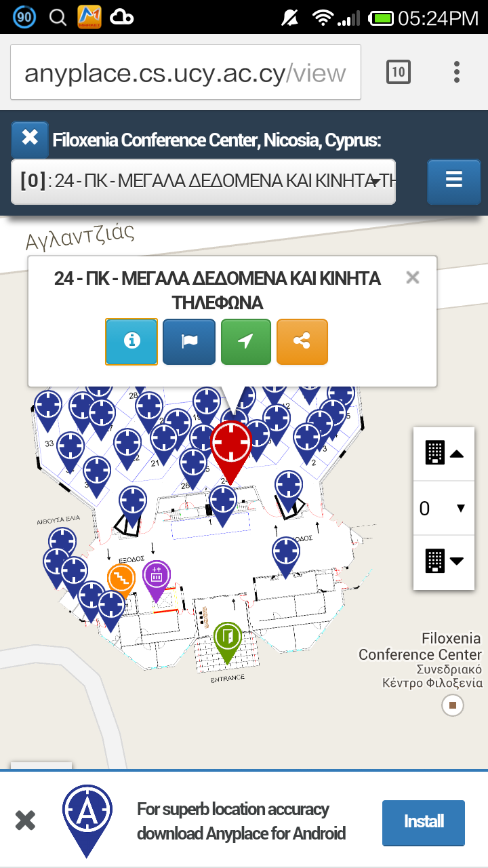
Task: Tap the ENTRANCE label on the floor plan
Action: pyautogui.click(x=227, y=678)
